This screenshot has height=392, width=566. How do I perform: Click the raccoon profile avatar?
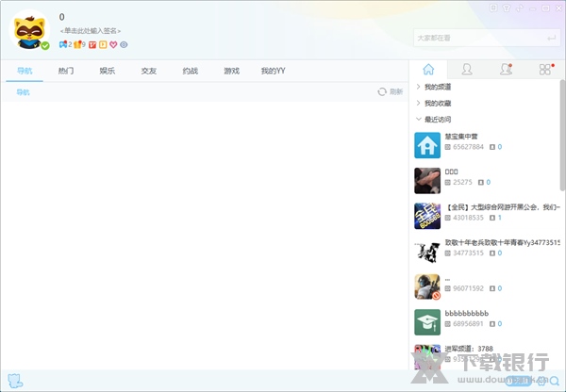point(29,31)
